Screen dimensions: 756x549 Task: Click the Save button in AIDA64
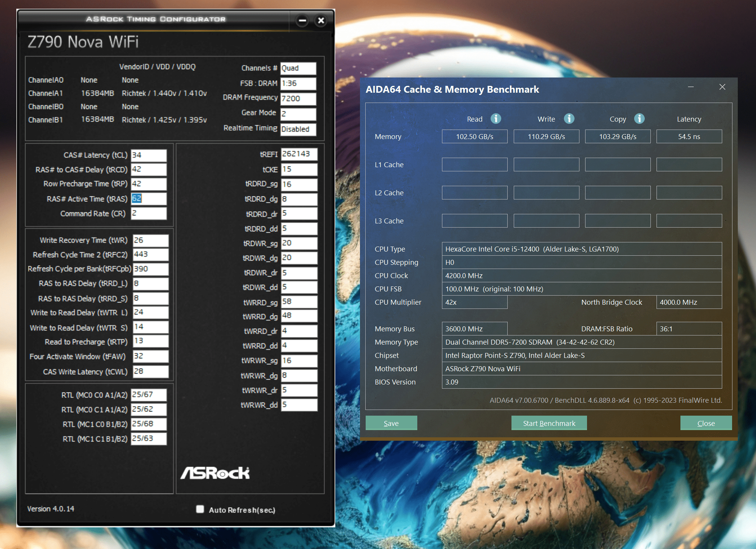391,423
